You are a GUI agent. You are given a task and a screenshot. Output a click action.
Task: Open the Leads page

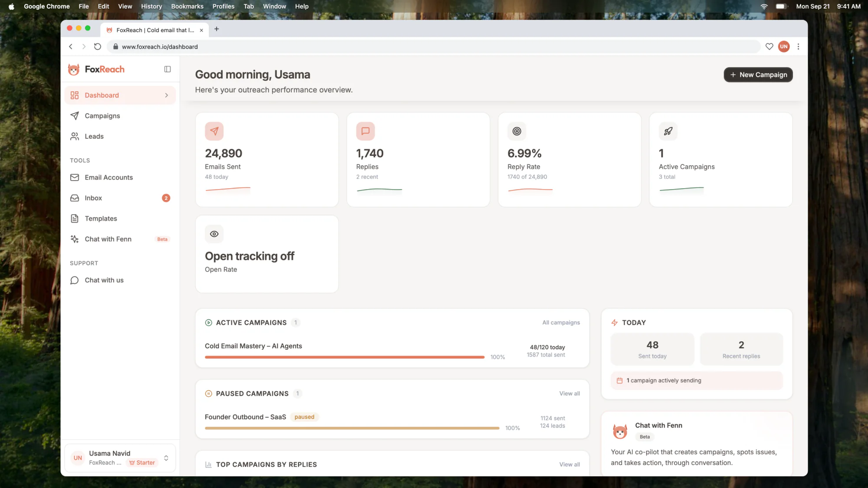point(120,136)
